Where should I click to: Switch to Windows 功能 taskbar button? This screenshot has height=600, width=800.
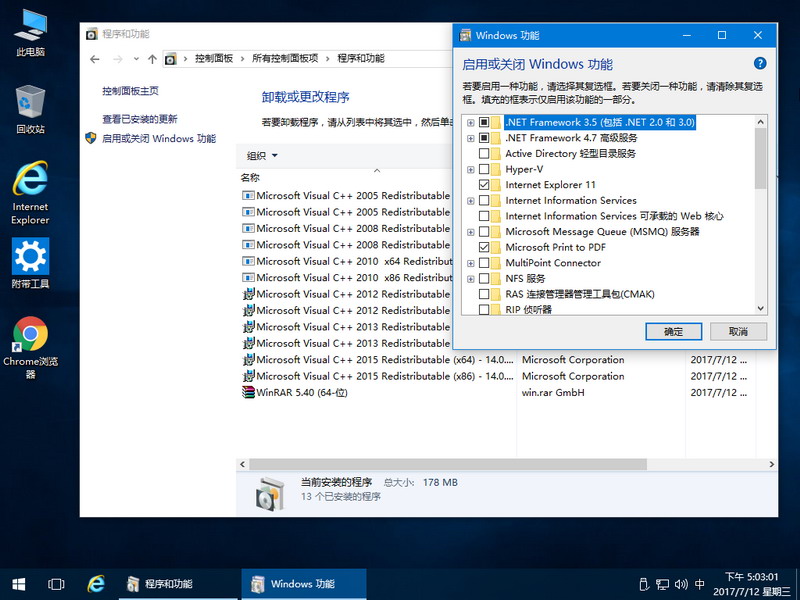click(304, 584)
